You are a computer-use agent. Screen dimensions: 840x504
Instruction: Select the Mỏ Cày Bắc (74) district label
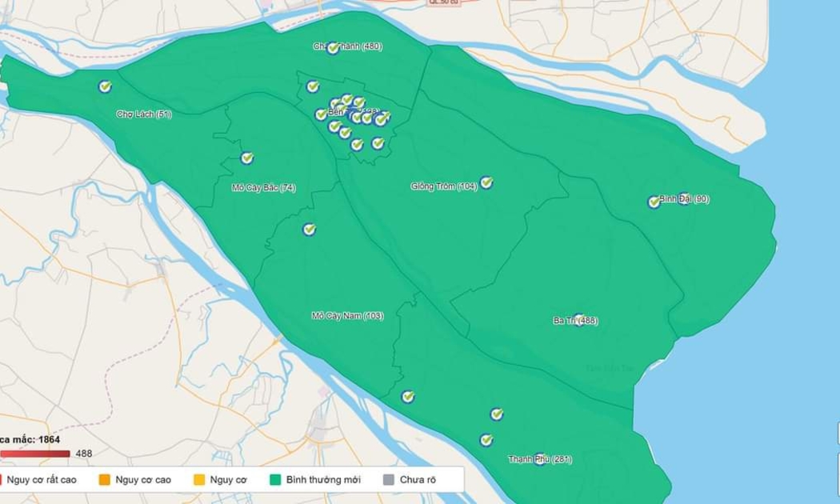point(263,188)
